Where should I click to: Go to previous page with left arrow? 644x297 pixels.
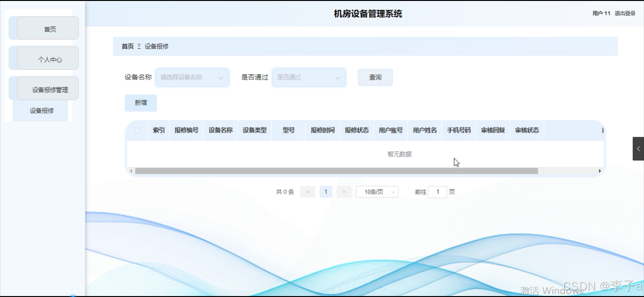click(307, 192)
